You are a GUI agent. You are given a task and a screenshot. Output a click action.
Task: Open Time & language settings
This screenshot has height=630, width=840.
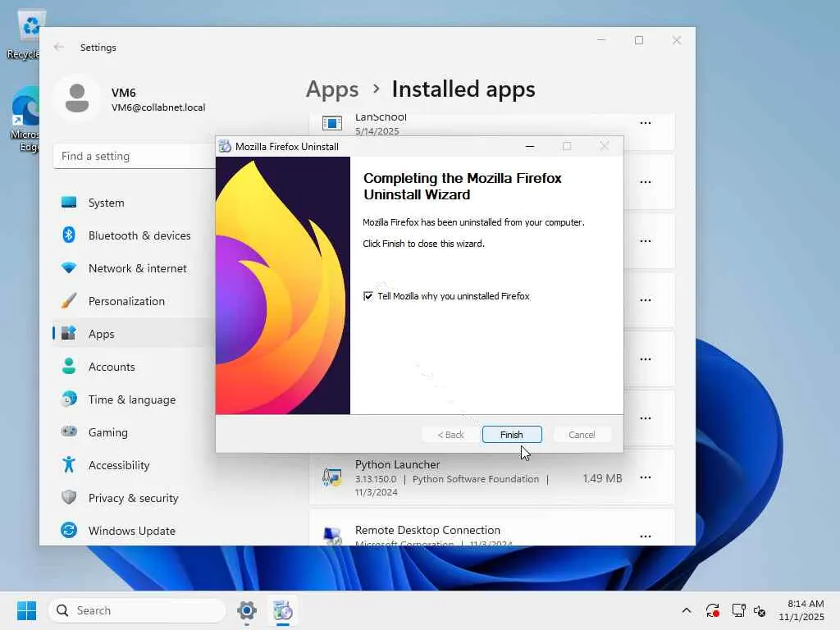point(133,399)
